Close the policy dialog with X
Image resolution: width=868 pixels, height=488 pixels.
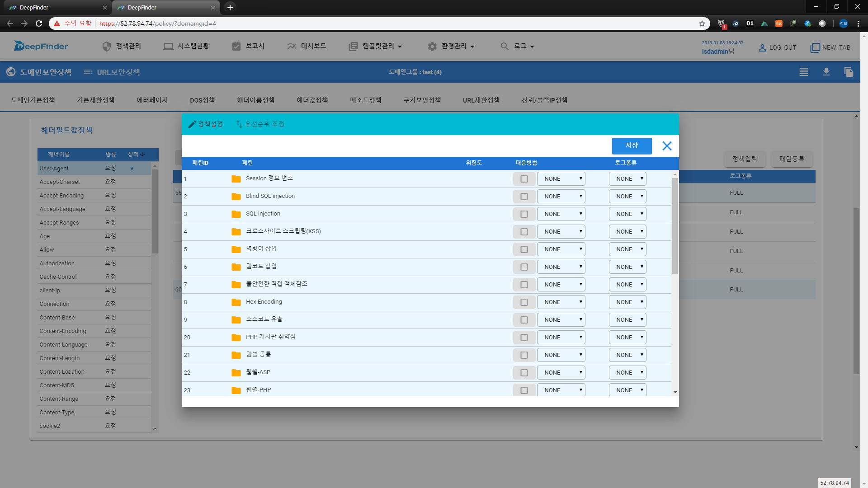click(667, 146)
